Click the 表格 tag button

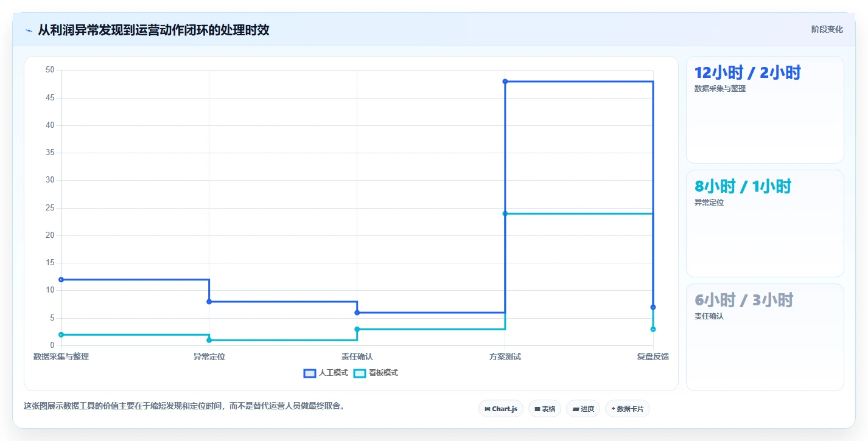pyautogui.click(x=545, y=409)
